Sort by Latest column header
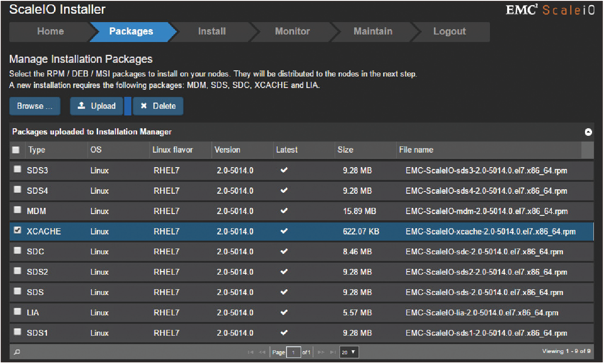604x364 pixels. coord(304,150)
